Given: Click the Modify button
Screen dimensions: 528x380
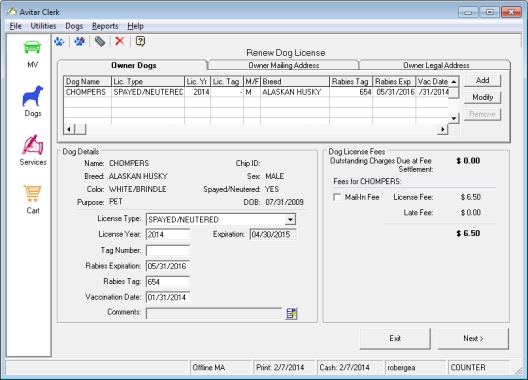Looking at the screenshot, I should (482, 97).
